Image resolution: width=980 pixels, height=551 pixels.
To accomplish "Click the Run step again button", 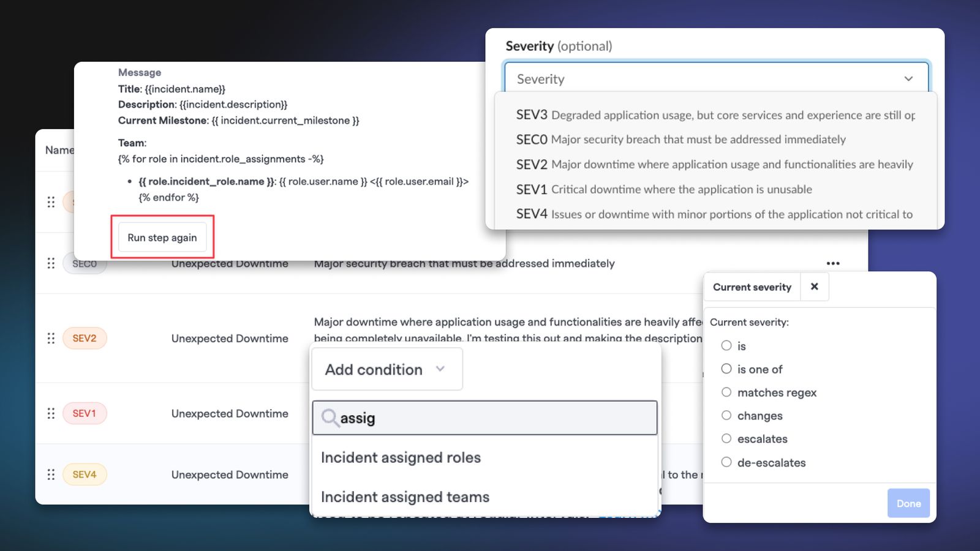I will (x=162, y=238).
